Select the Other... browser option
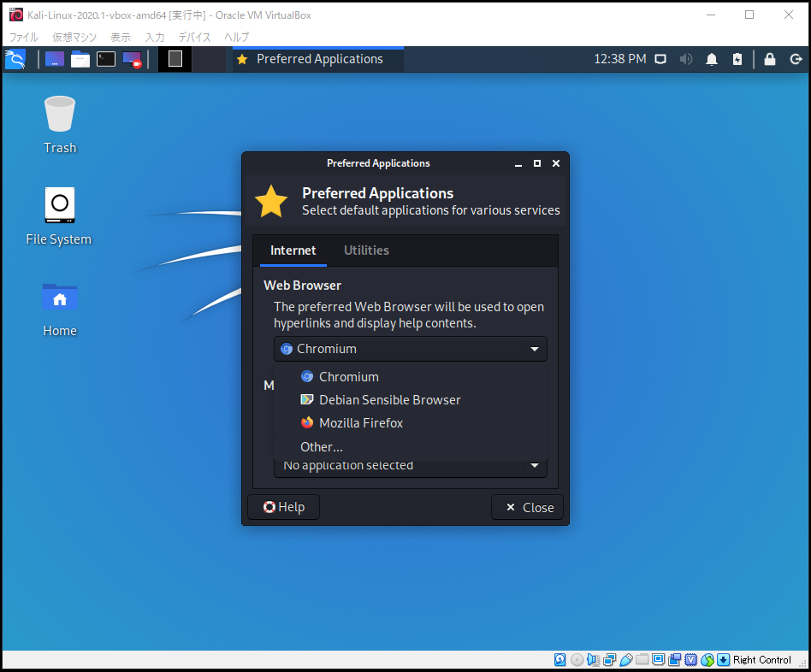Image resolution: width=811 pixels, height=672 pixels. [x=410, y=446]
